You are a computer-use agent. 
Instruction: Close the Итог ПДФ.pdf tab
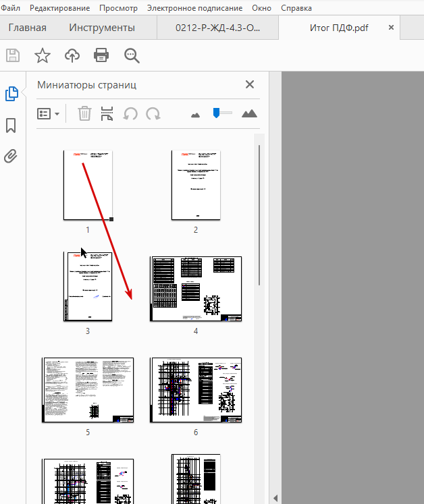391,28
